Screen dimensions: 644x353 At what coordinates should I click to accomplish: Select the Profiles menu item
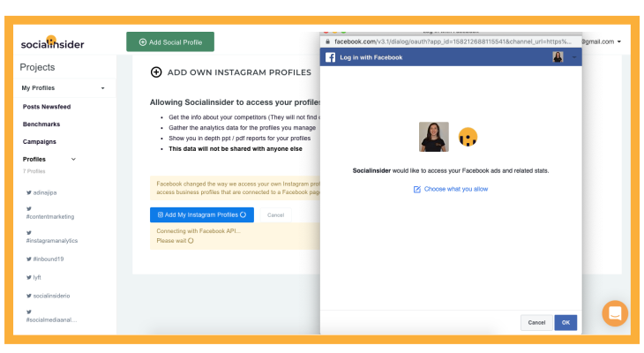point(34,159)
